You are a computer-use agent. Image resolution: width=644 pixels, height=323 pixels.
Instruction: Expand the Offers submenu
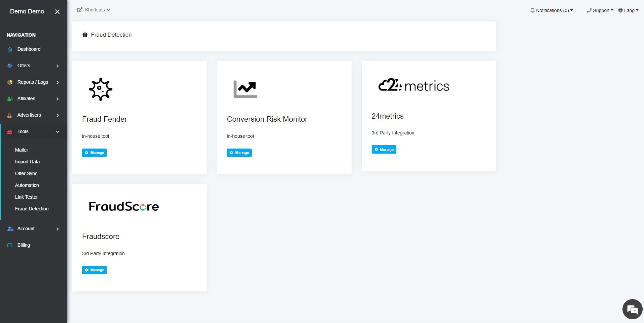[x=58, y=66]
